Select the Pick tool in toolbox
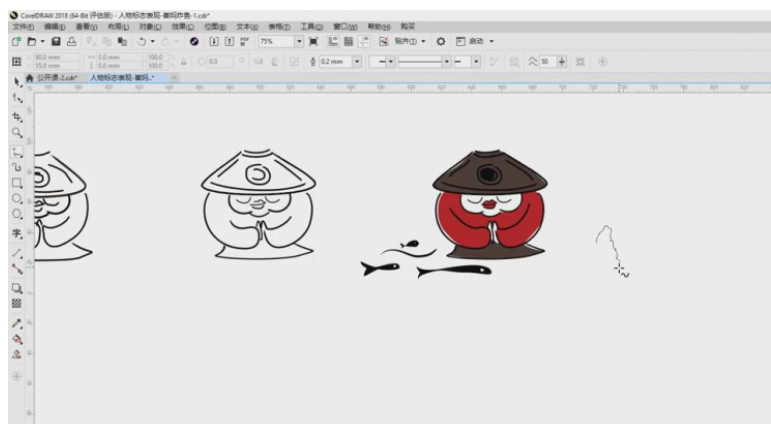 [17, 81]
